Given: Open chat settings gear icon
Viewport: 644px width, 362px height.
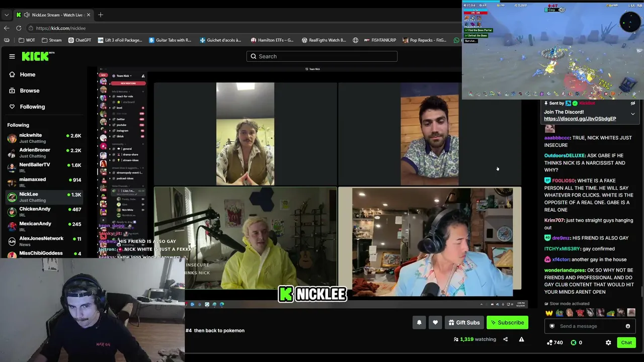Looking at the screenshot, I should [608, 343].
